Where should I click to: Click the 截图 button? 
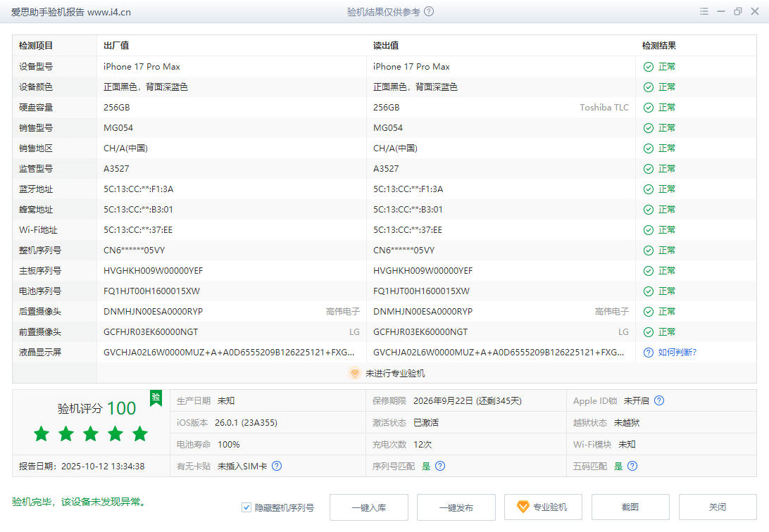click(630, 507)
